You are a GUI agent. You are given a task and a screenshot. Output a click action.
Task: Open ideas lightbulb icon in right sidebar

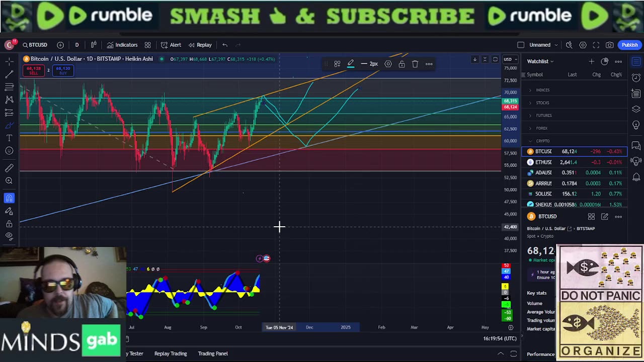pos(636,125)
